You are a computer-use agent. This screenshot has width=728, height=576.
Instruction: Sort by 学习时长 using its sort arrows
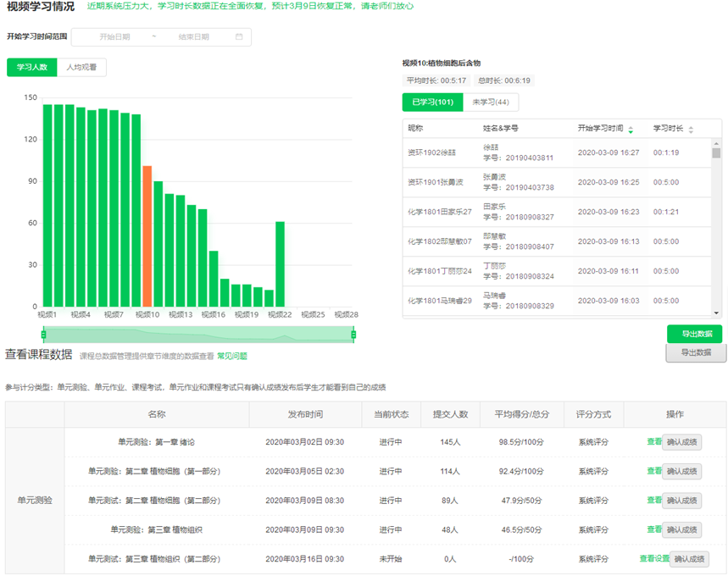tap(691, 130)
